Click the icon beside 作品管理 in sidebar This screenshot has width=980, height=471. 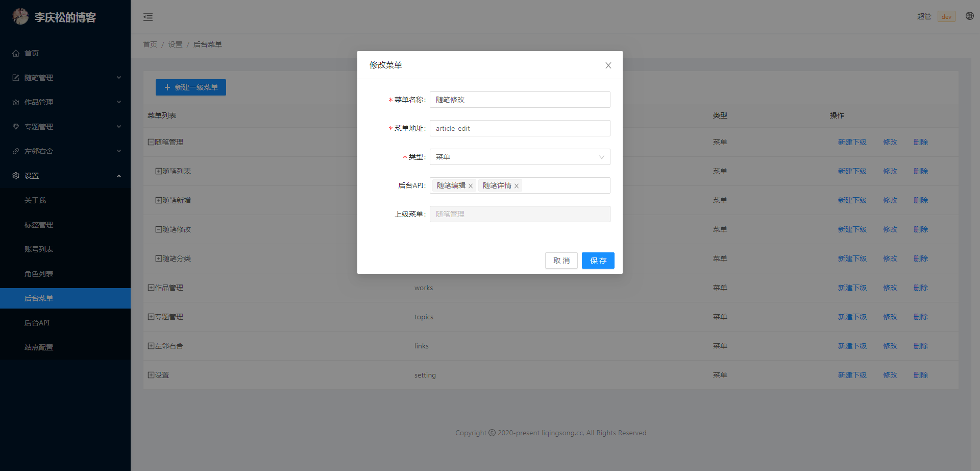click(16, 102)
